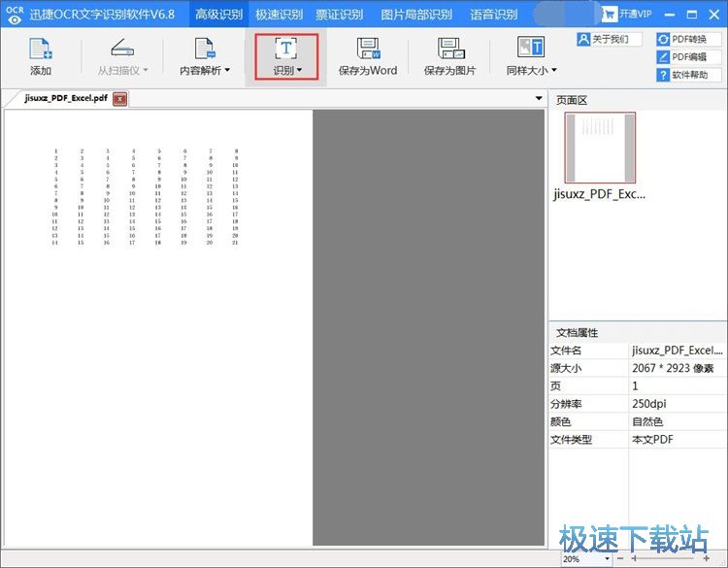Screen dimensions: 728x568
Task: Click the 软件帮助 button
Action: (689, 75)
